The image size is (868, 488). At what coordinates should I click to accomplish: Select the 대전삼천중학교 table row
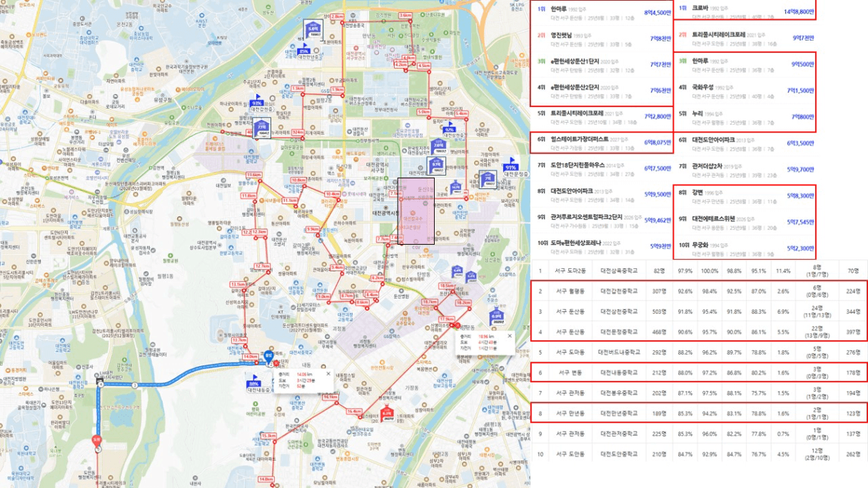700,312
